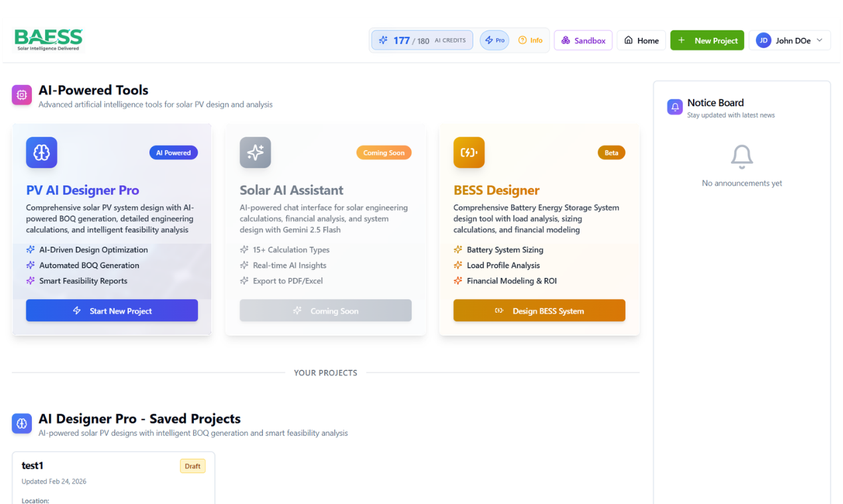Viewport: 843px width, 504px height.
Task: Click the Draft status badge on test1
Action: click(x=192, y=466)
